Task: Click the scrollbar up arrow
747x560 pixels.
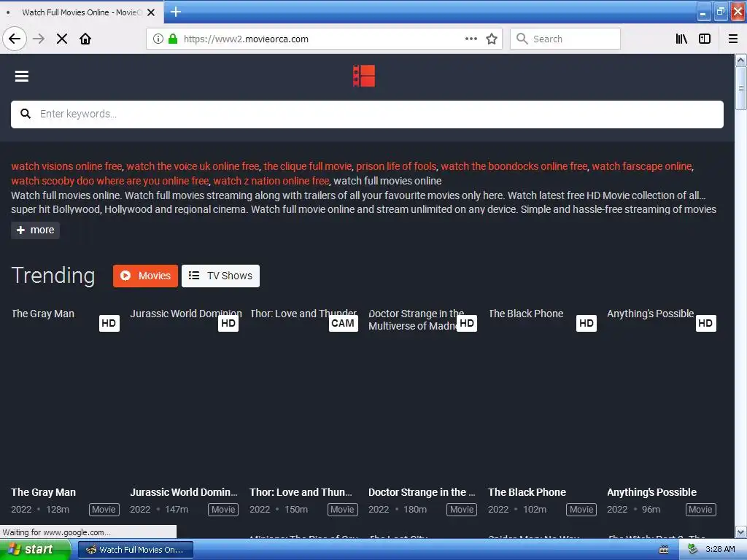Action: (x=740, y=60)
